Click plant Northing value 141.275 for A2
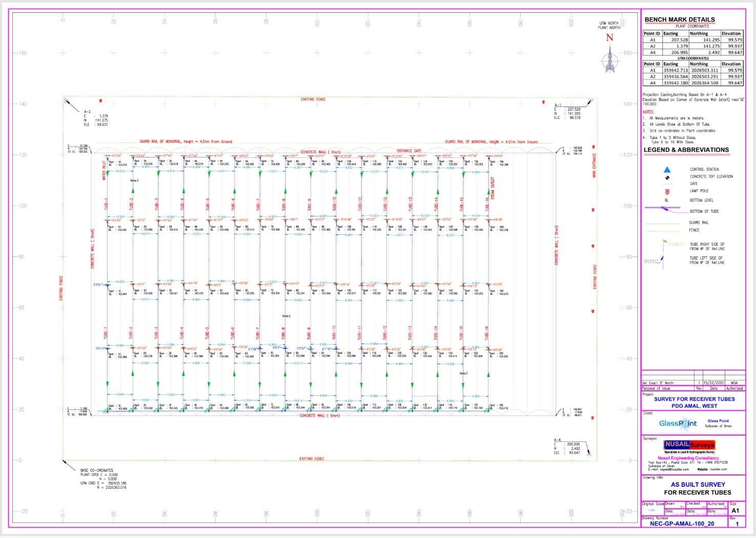This screenshot has width=756, height=538. (711, 46)
